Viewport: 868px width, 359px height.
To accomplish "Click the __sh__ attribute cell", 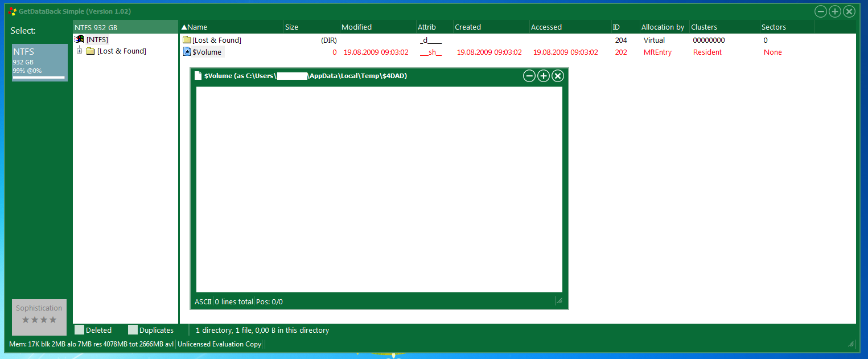I will 430,52.
